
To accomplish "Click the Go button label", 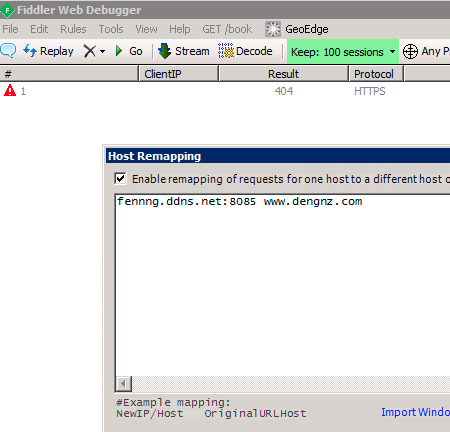I will click(x=136, y=51).
